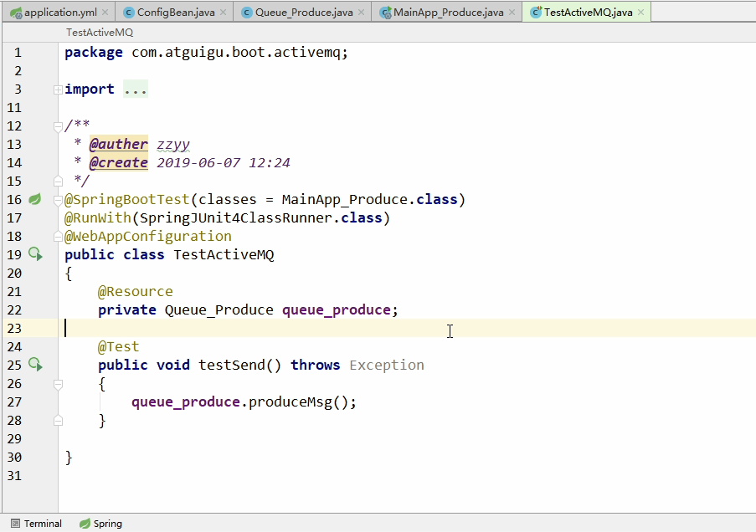Expand the folded import block on line 3

[58, 90]
